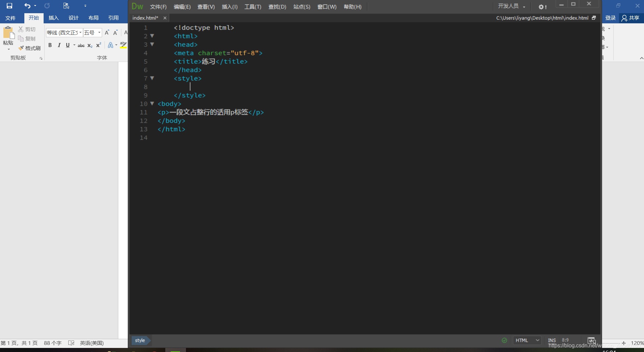Save the Word document from the quick access toolbar
Image resolution: width=644 pixels, height=352 pixels.
pyautogui.click(x=9, y=6)
